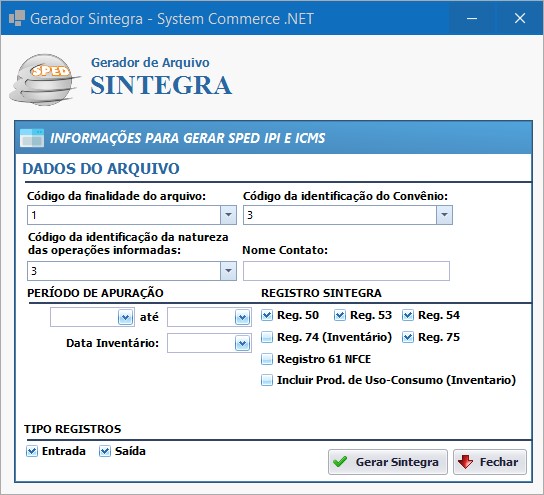Open the Código da finalidade do arquivo dropdown

click(228, 215)
